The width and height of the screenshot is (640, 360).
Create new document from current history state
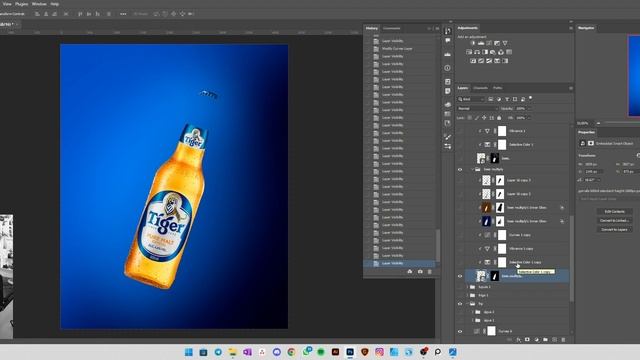410,272
